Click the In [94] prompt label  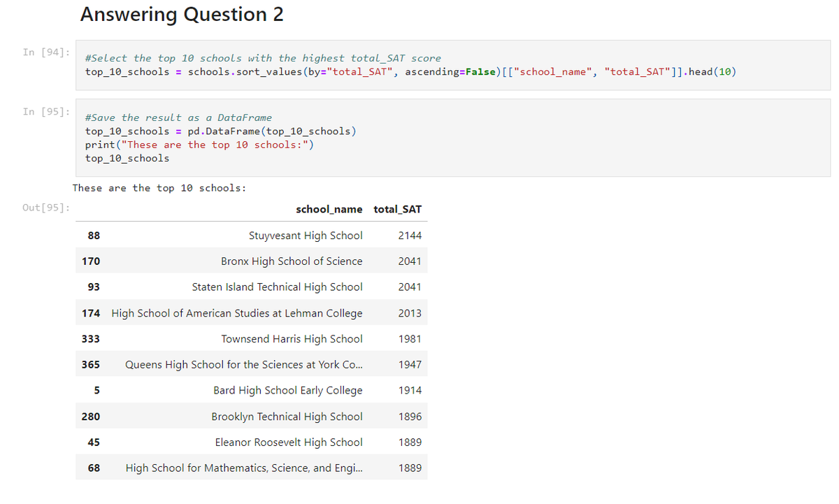(x=46, y=52)
